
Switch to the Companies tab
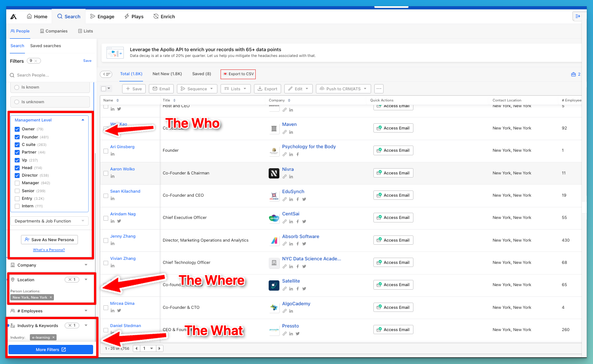54,31
